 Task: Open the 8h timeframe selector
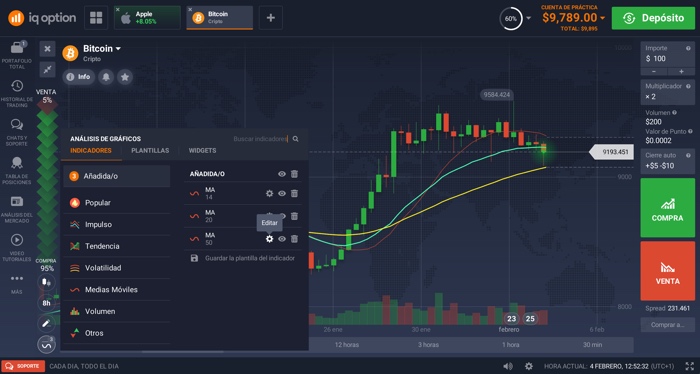tap(46, 303)
